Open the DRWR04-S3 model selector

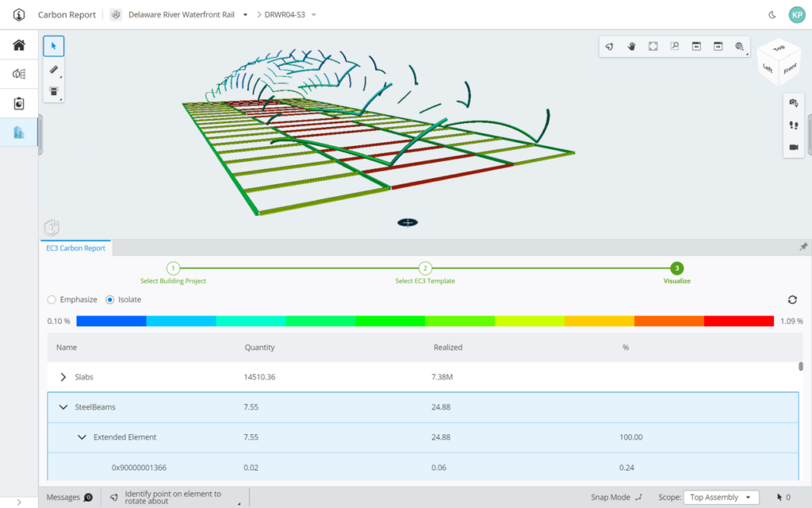[x=287, y=13]
